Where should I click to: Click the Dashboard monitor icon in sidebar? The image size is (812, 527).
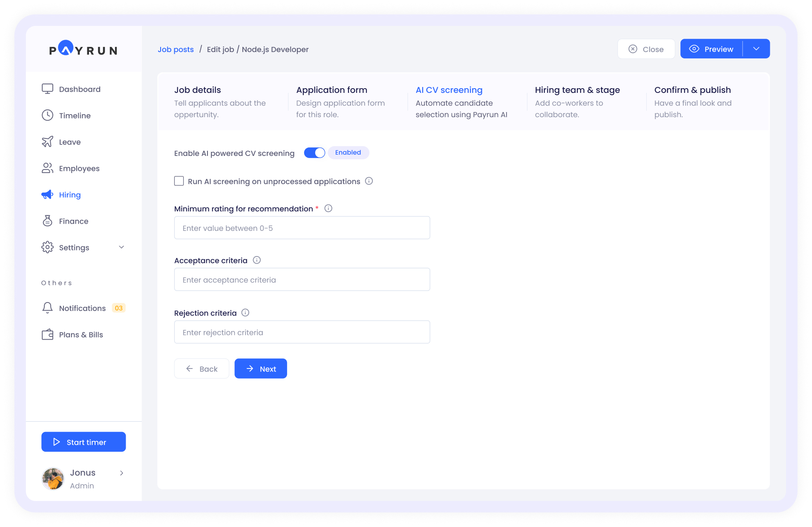[x=47, y=89]
